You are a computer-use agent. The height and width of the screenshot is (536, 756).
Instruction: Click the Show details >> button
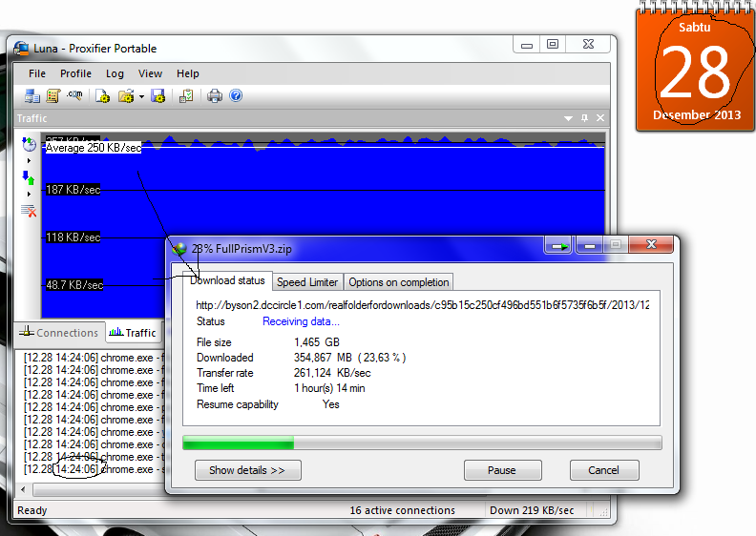(x=248, y=470)
